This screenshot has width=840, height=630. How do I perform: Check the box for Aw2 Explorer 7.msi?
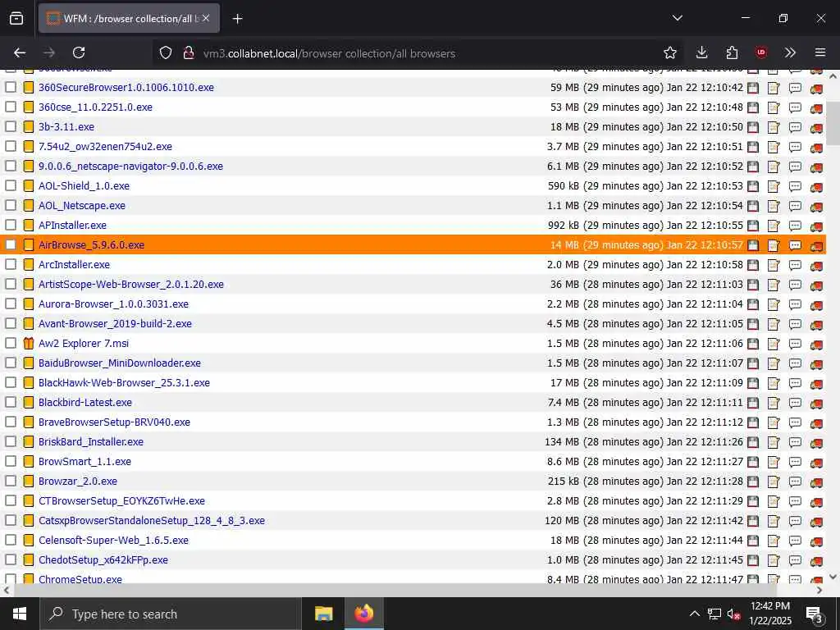[x=10, y=343]
